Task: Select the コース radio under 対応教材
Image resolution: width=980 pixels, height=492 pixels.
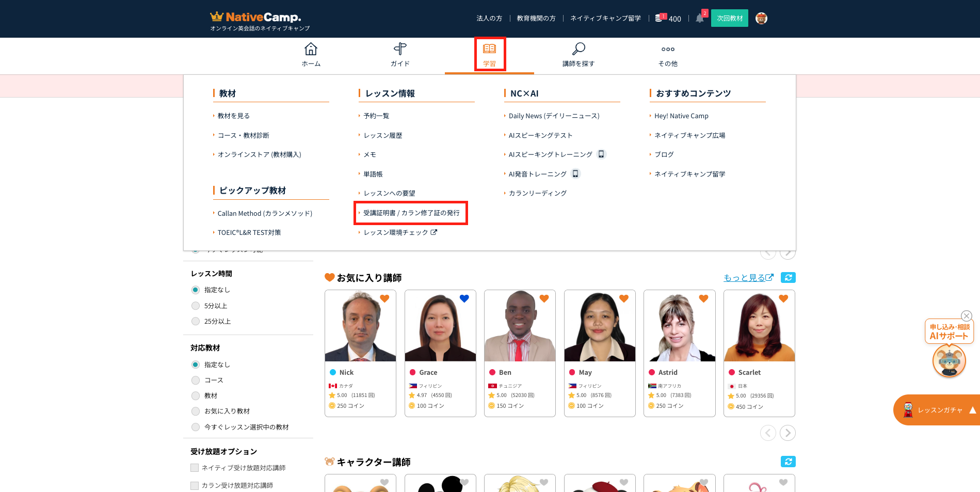Action: click(x=196, y=380)
